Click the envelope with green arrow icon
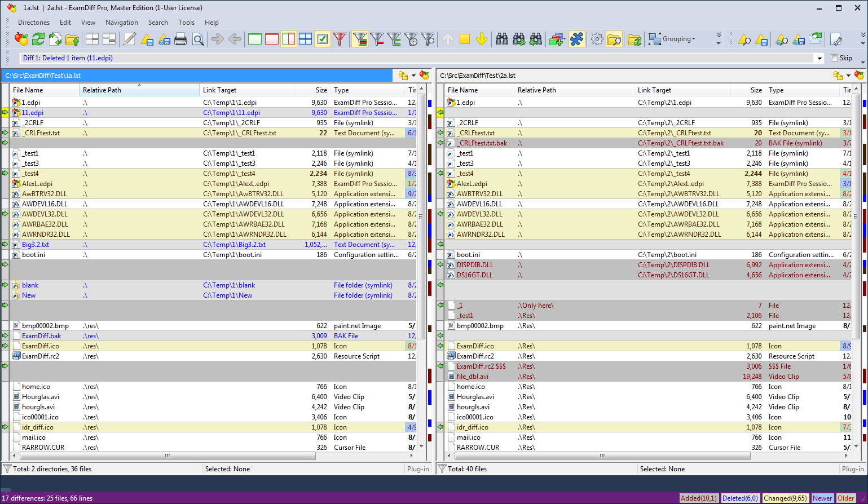The width and height of the screenshot is (868, 504). (x=816, y=39)
